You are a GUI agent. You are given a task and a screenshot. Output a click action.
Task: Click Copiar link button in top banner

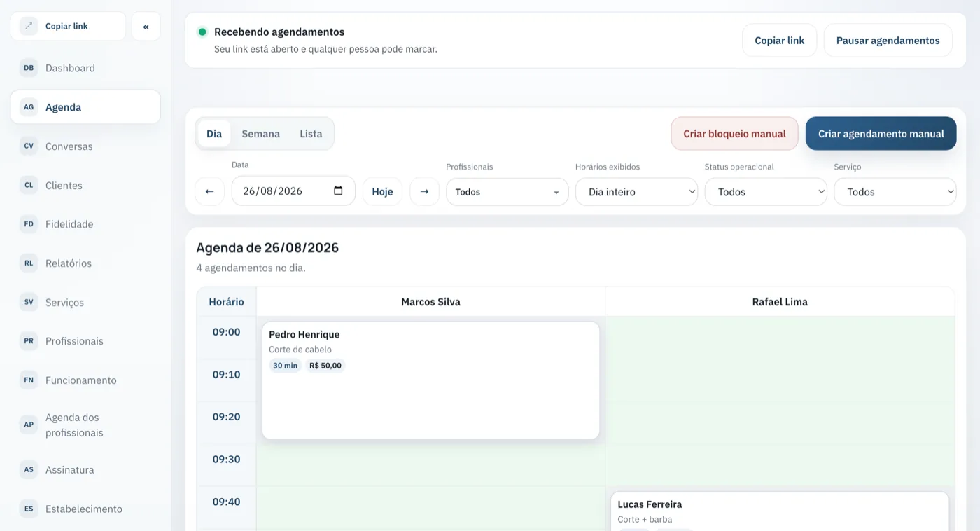780,41
